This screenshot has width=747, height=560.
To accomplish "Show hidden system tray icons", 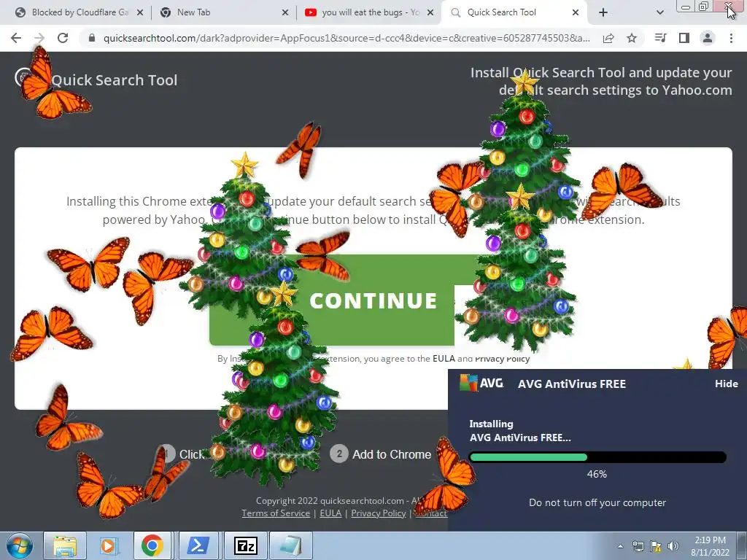I will pos(620,546).
